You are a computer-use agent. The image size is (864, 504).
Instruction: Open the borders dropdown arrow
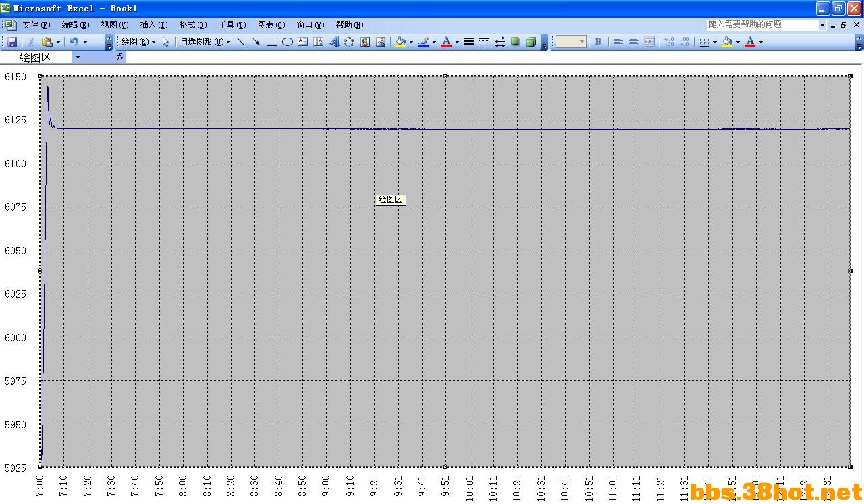pyautogui.click(x=715, y=42)
